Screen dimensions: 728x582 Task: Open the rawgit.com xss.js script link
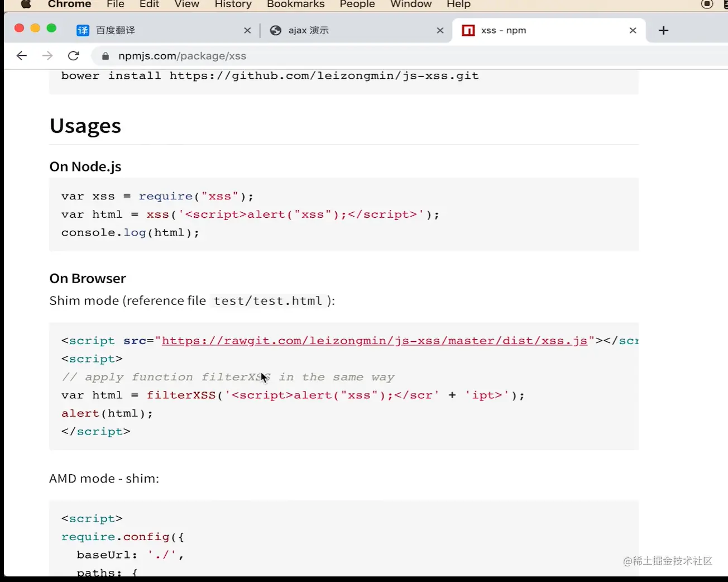coord(375,341)
